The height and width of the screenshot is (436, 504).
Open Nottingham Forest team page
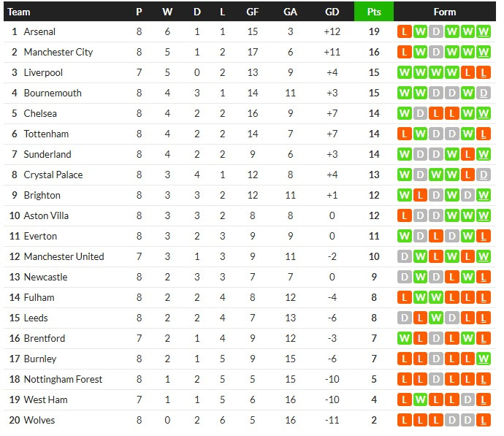tap(63, 380)
